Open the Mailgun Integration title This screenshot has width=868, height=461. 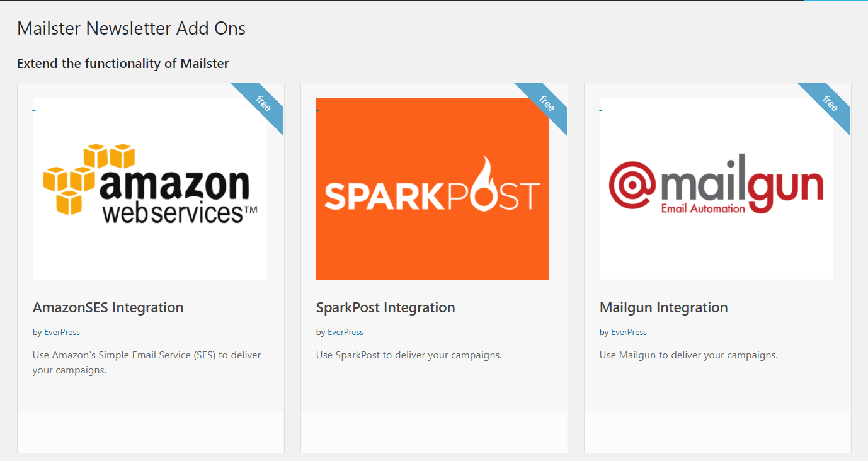664,307
